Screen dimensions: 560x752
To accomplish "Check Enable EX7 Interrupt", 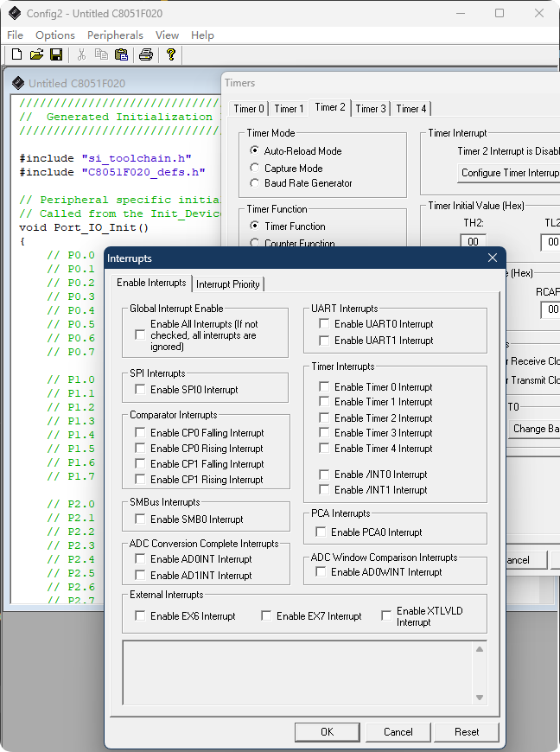I will pos(266,615).
